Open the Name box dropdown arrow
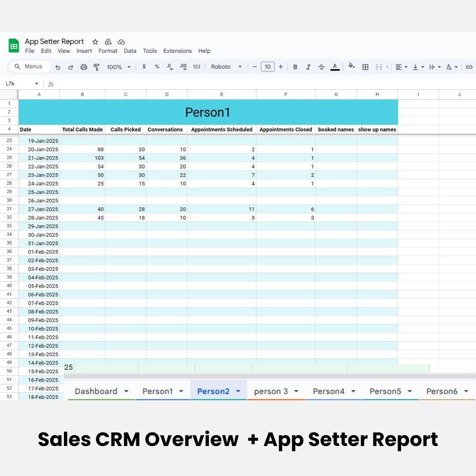 [x=37, y=84]
